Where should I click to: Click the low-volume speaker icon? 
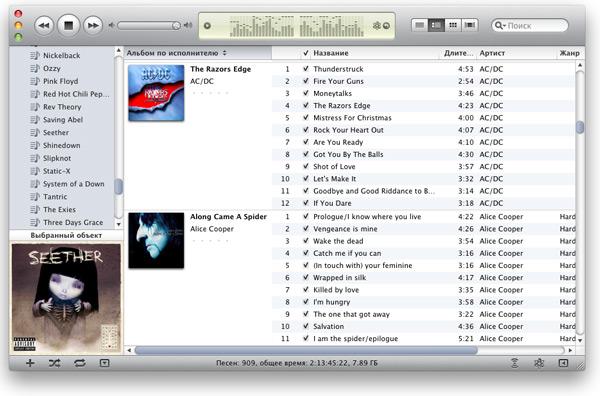pyautogui.click(x=111, y=25)
